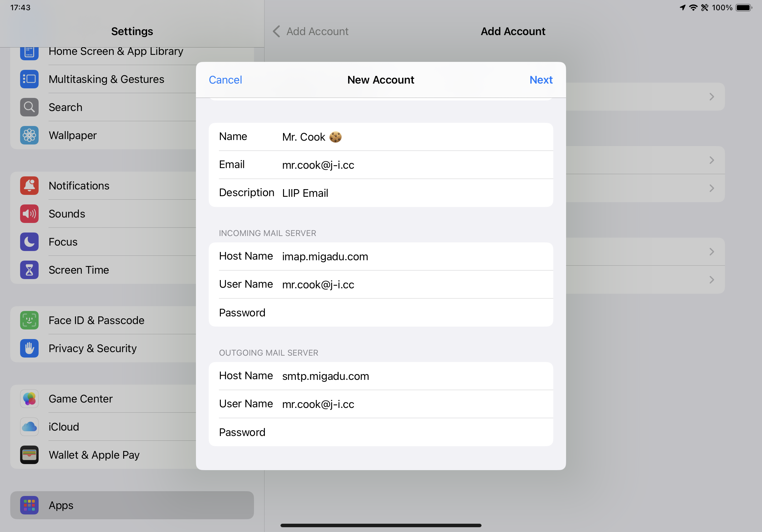The height and width of the screenshot is (532, 762).
Task: Open the Game Center icon
Action: point(29,399)
